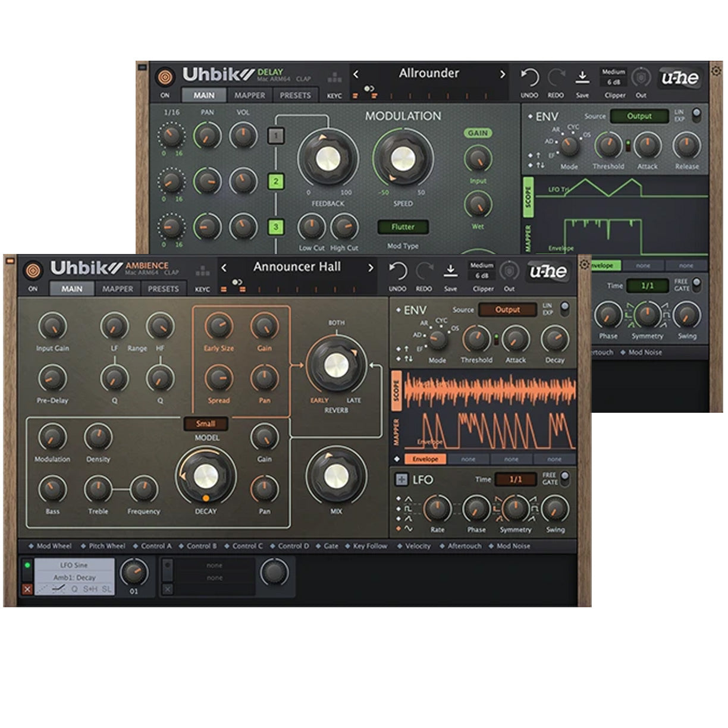
Task: Enable delay tap 2 button
Action: (275, 181)
